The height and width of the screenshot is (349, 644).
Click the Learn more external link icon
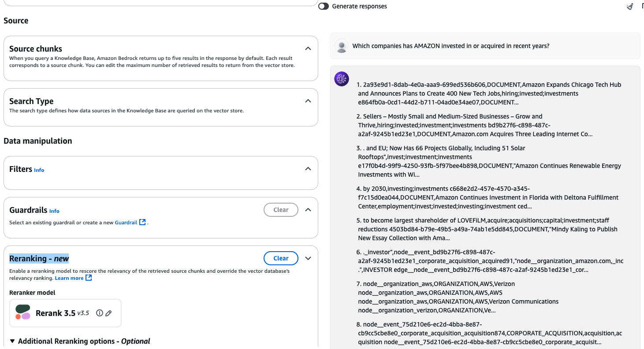point(89,278)
